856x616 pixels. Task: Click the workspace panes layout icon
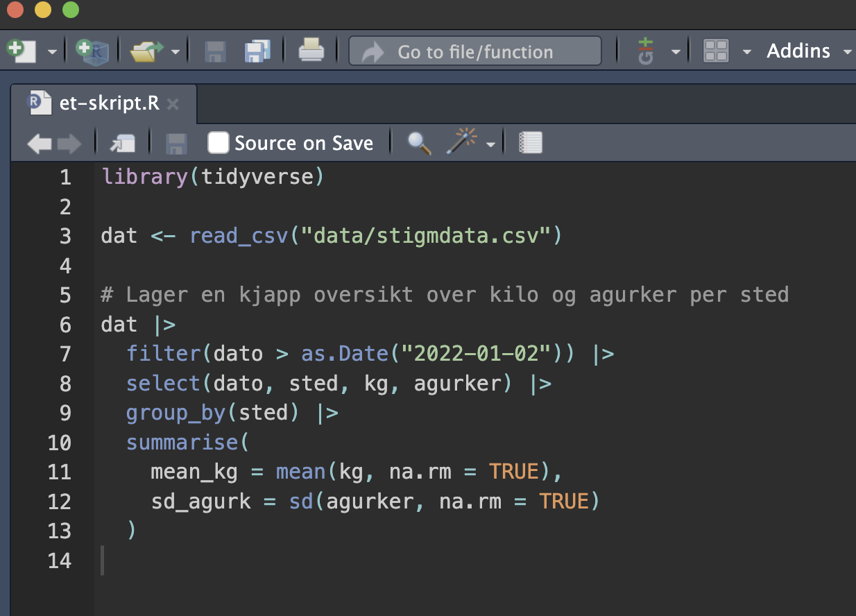tap(716, 51)
